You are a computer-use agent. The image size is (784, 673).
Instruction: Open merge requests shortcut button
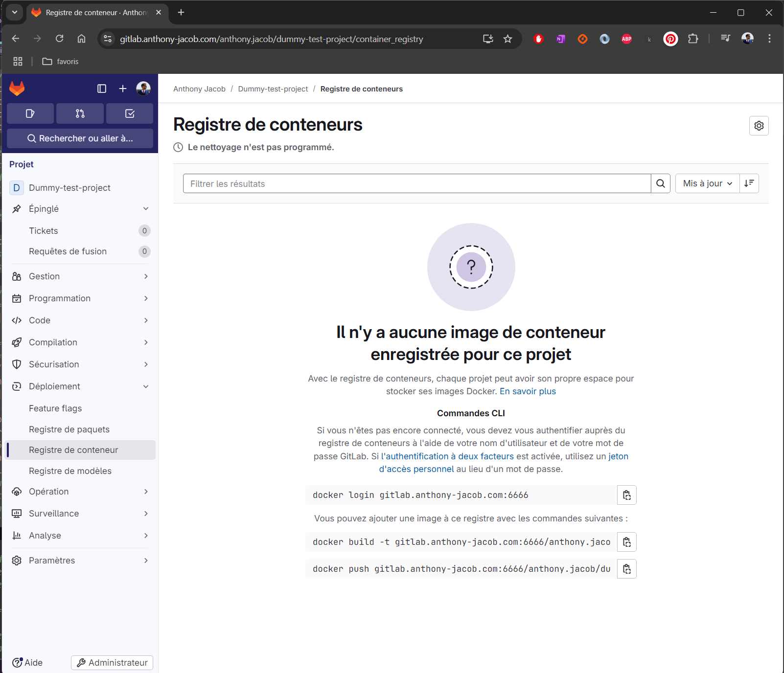point(80,113)
